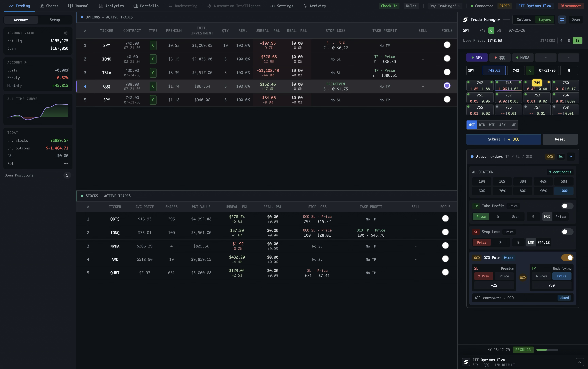Select the LMT order type

click(512, 125)
